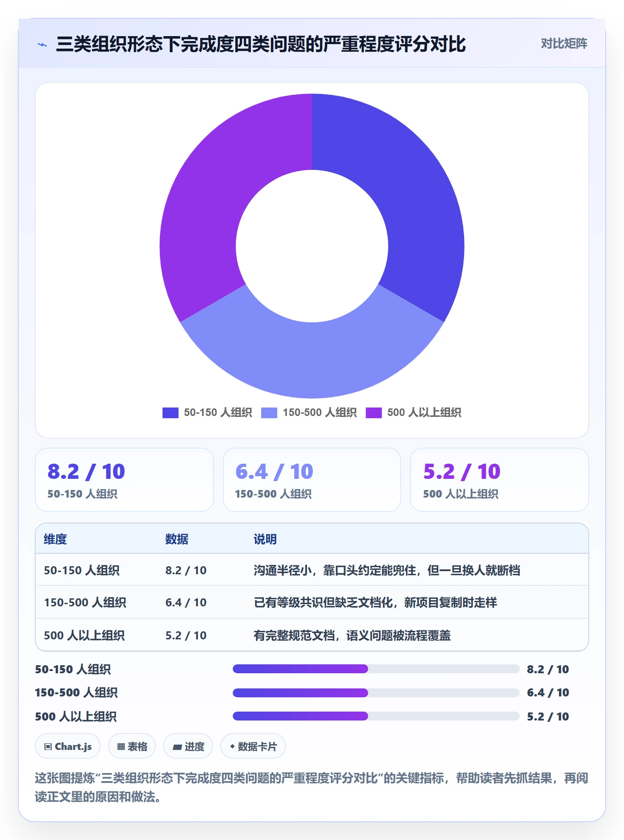
Task: Click the progress bar for 150-500 人组织
Action: [376, 693]
